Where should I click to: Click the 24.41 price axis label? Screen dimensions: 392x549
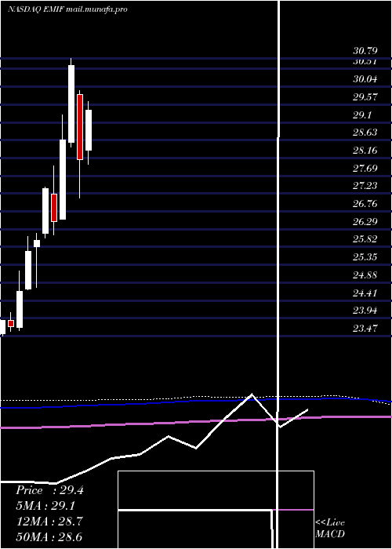point(365,293)
